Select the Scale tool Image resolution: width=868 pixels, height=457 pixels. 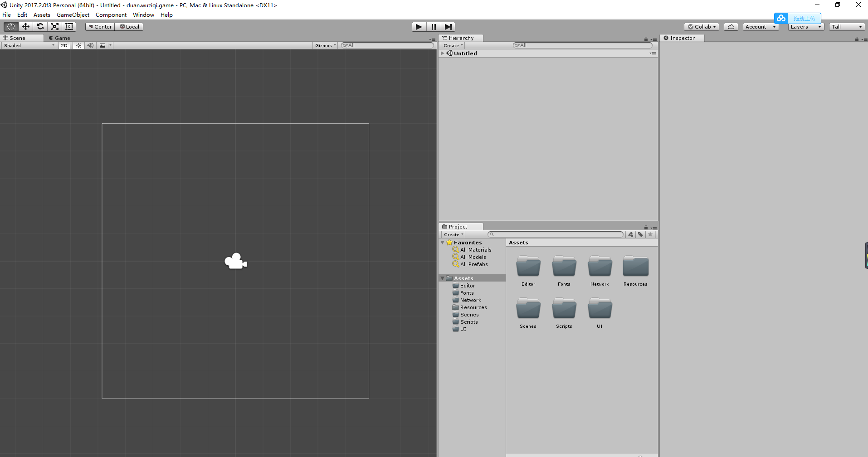pos(54,26)
